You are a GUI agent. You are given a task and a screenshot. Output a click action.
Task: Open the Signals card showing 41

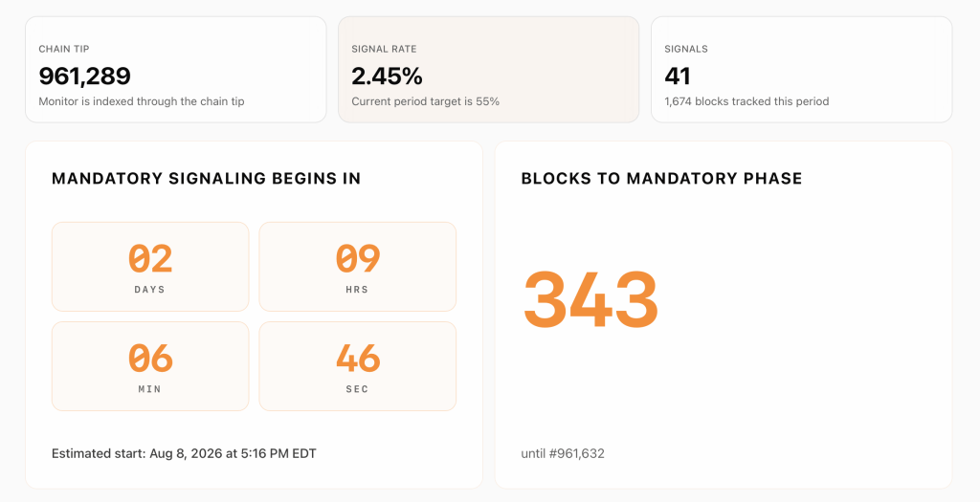[x=802, y=69]
